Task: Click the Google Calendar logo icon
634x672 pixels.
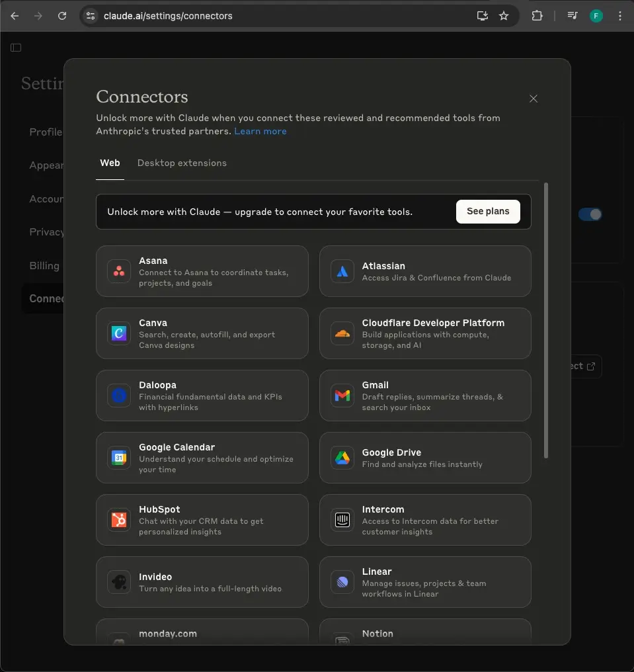Action: 119,458
